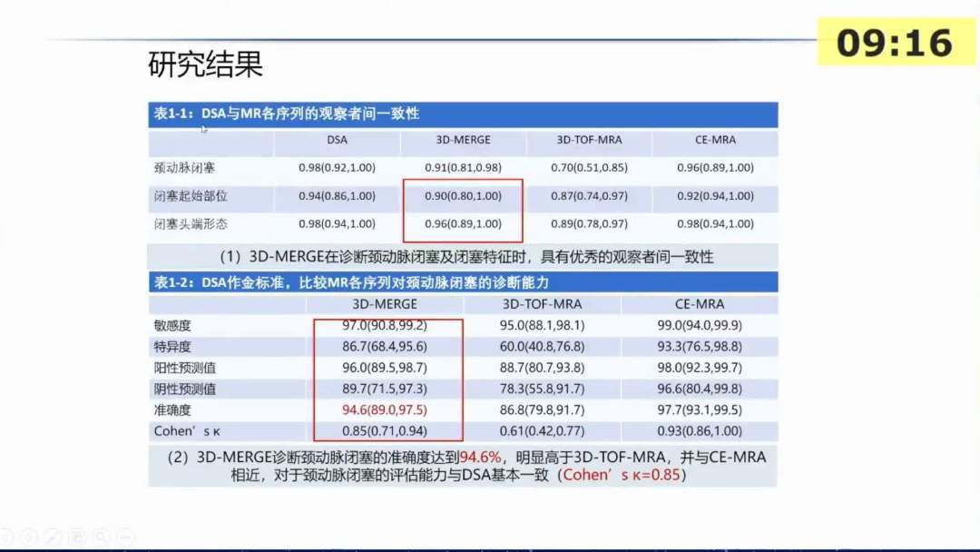
Task: Click the 研究结果 slide title
Action: 205,65
